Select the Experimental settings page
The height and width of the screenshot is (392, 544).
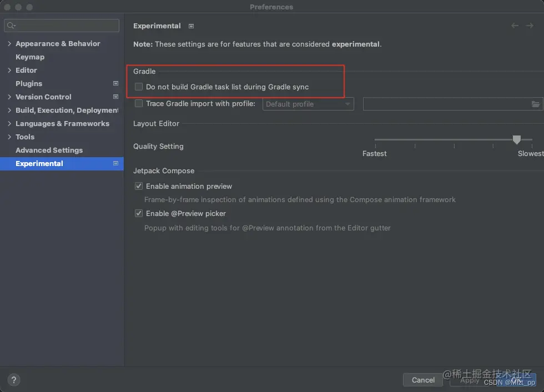click(x=62, y=164)
